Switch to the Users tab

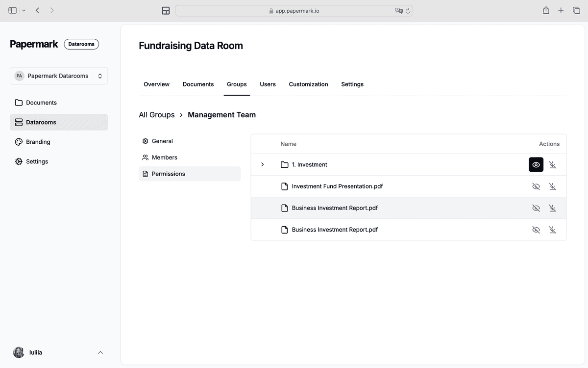click(268, 84)
